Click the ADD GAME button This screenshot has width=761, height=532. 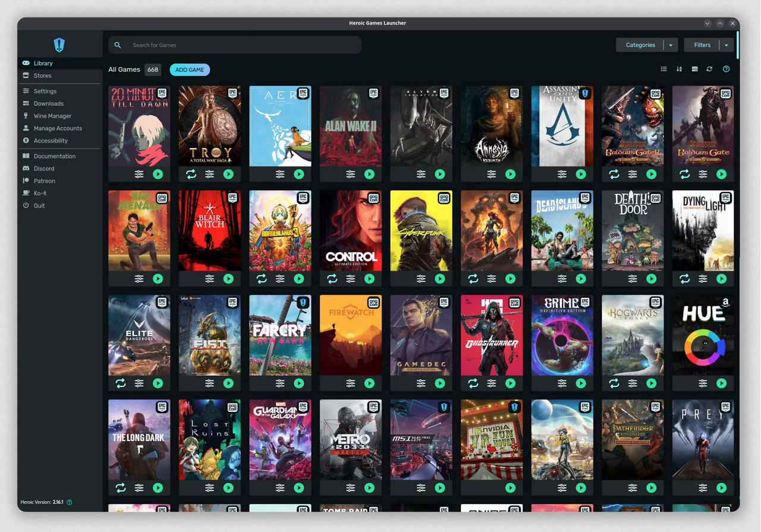point(190,70)
